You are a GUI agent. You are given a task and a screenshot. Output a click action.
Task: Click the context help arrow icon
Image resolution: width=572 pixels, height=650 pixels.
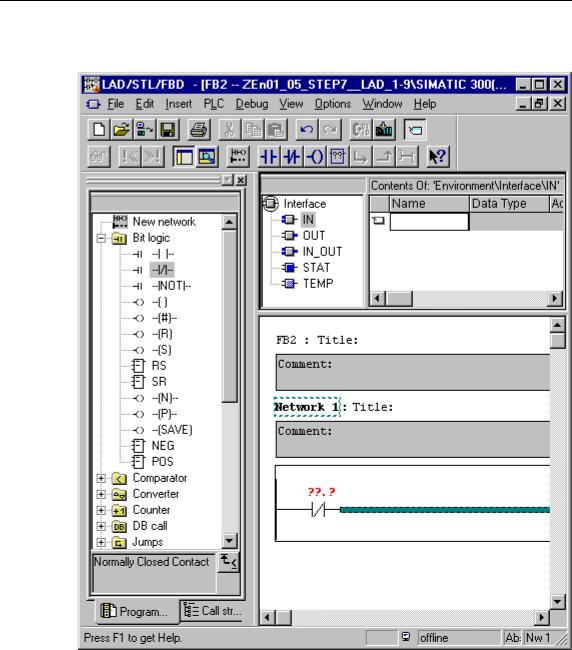(438, 157)
